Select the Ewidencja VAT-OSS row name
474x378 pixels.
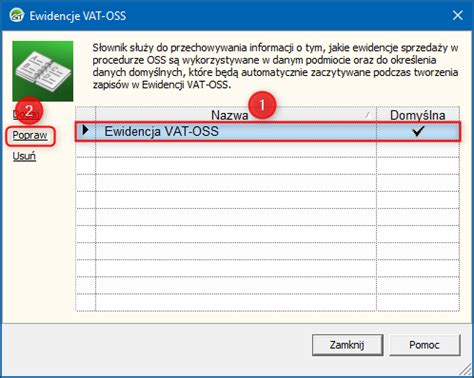click(x=162, y=131)
